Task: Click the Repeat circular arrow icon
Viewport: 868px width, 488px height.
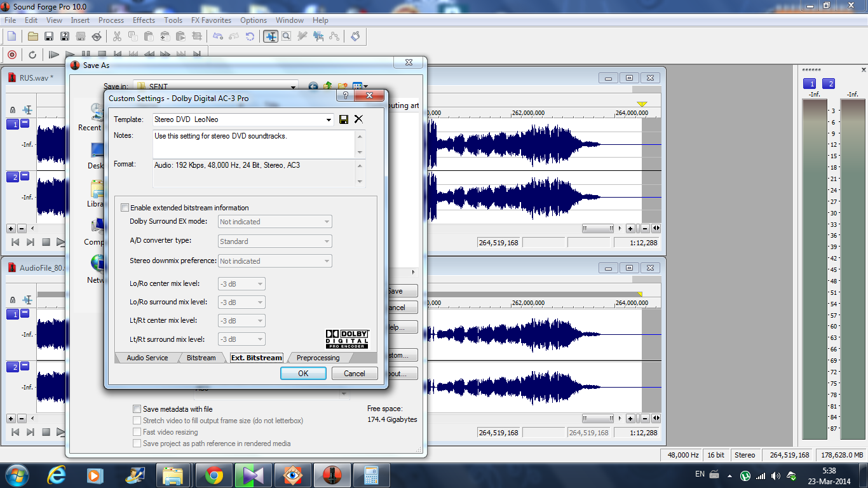Action: (250, 36)
